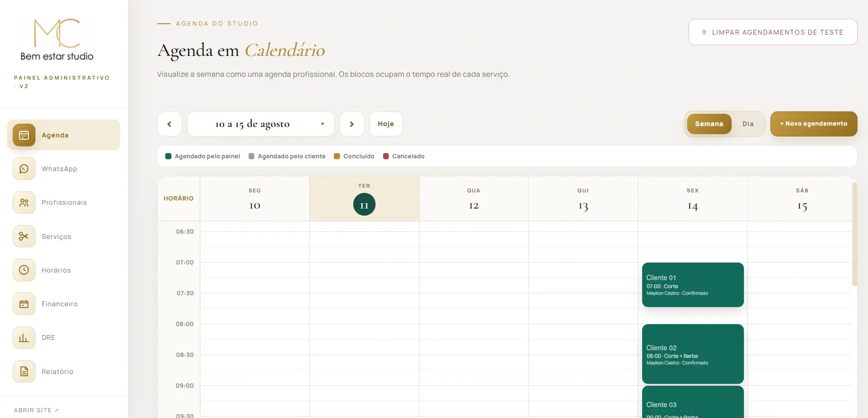Open the Horários section

[x=63, y=270]
